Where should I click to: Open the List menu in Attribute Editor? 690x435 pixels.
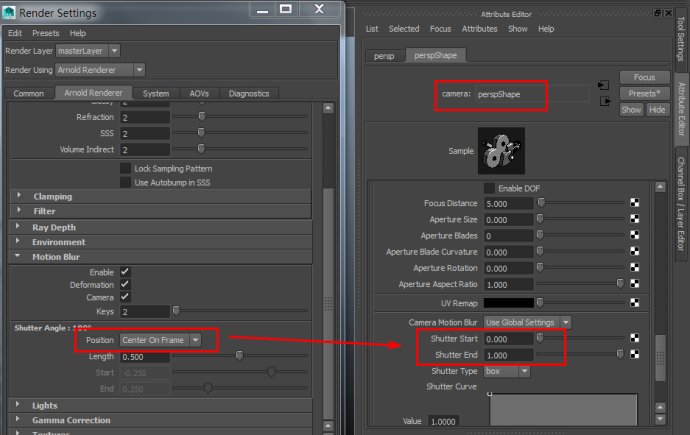click(x=372, y=29)
